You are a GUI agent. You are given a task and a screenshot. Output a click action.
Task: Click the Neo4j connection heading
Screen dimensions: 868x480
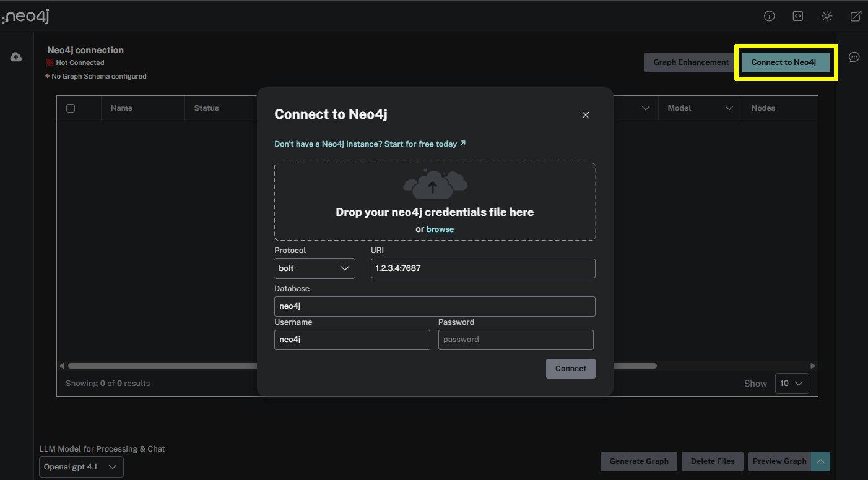[85, 50]
